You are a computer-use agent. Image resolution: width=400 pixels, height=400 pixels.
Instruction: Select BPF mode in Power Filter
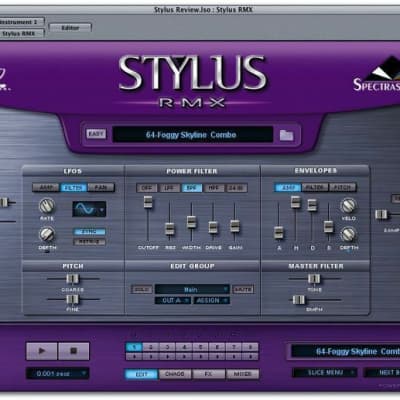pos(192,188)
